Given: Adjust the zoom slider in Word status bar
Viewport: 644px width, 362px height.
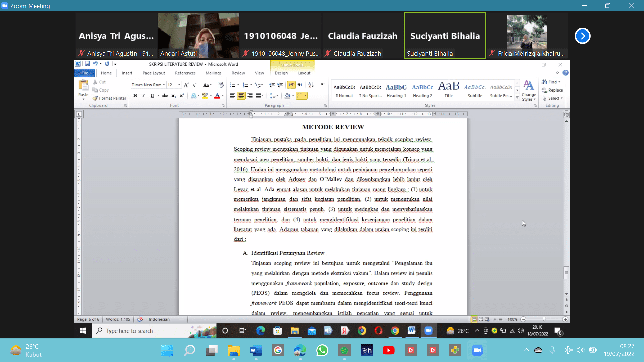Looking at the screenshot, I should pyautogui.click(x=544, y=319).
